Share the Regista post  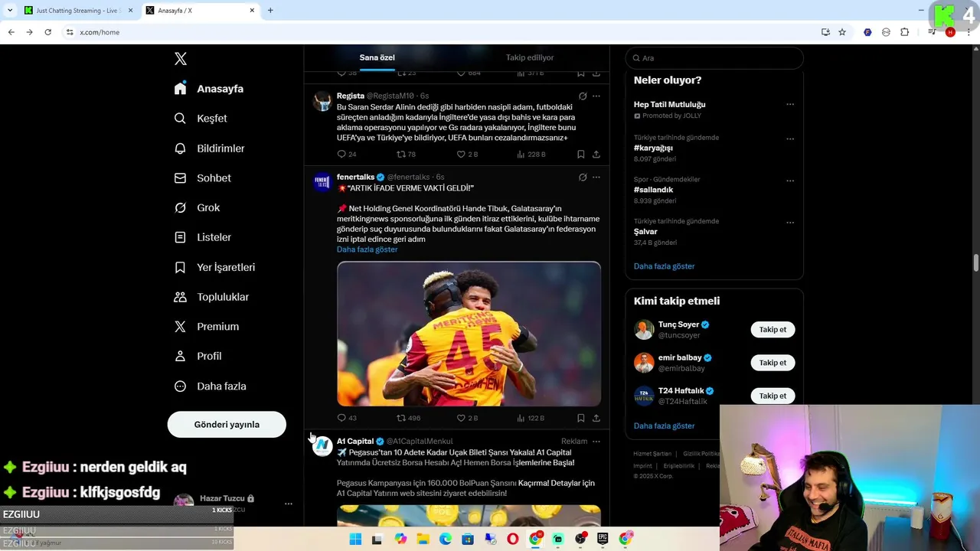click(596, 154)
